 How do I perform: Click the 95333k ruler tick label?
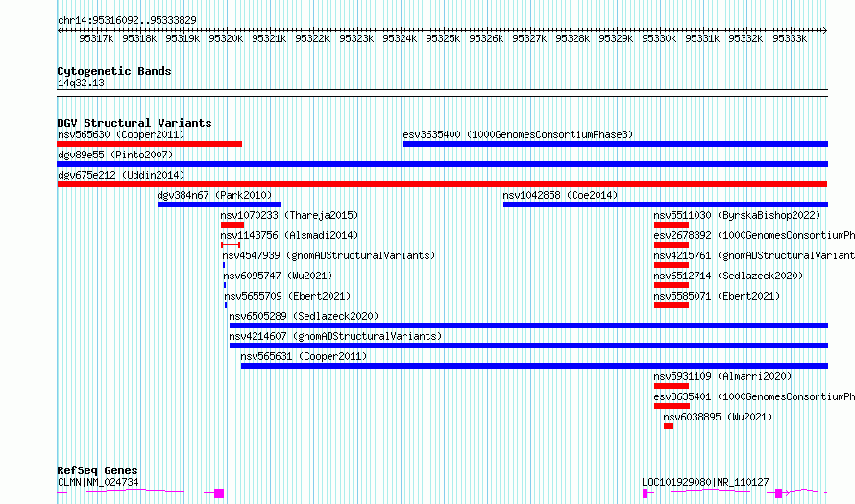click(x=790, y=39)
